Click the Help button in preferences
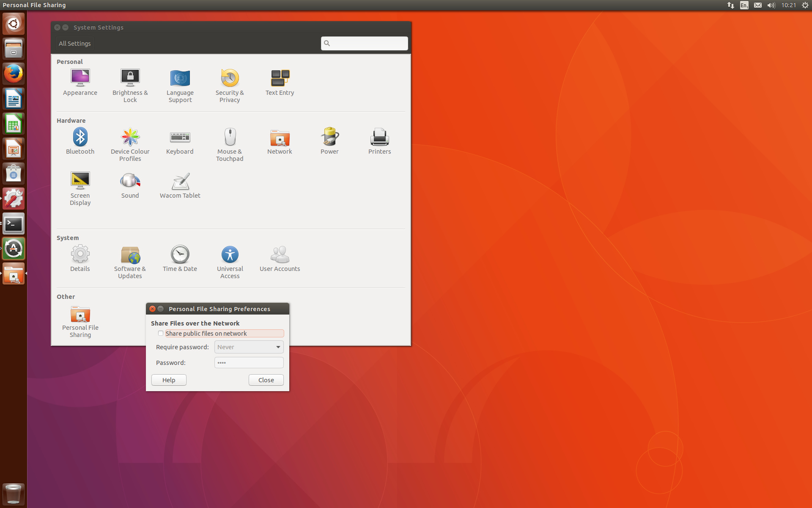Screen dimensions: 812x508 click(169, 380)
